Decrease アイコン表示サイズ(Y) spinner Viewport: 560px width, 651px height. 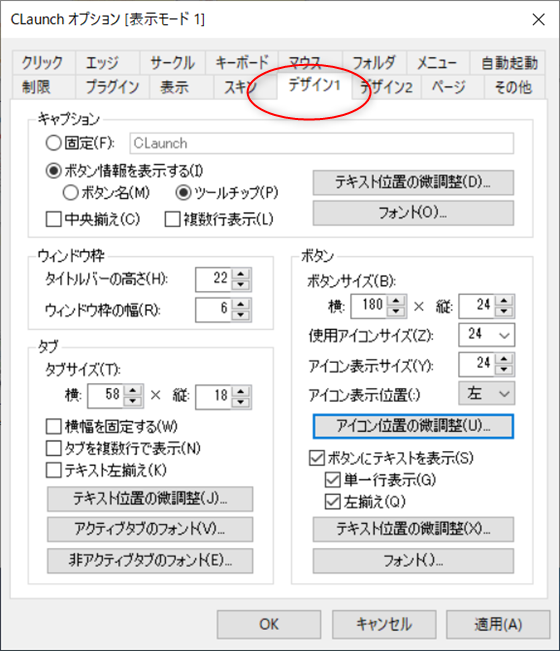coord(504,370)
